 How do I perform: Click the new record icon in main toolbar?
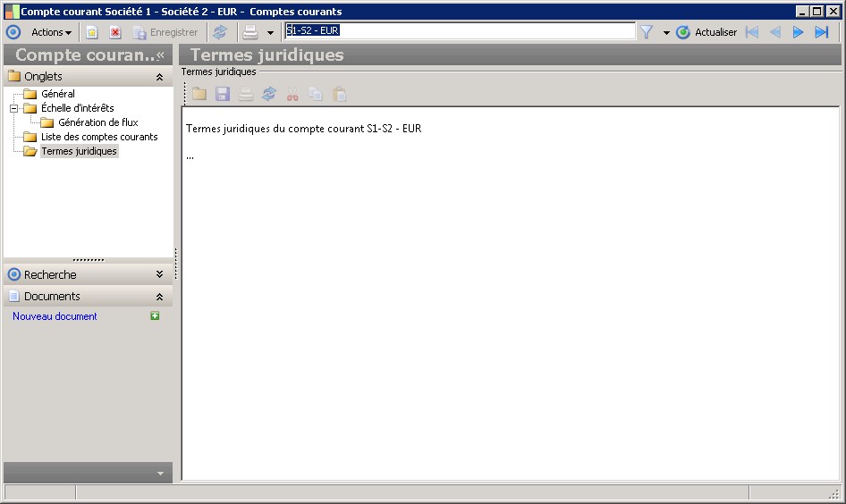click(92, 33)
